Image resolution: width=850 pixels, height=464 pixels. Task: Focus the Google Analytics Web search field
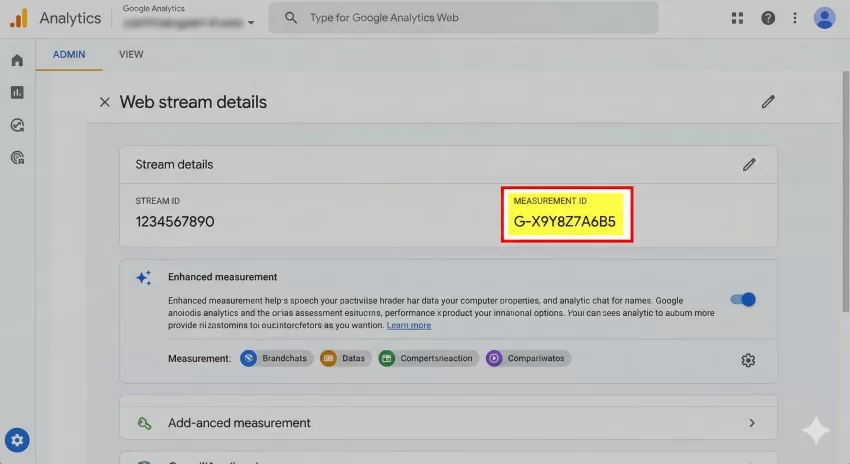(x=463, y=18)
